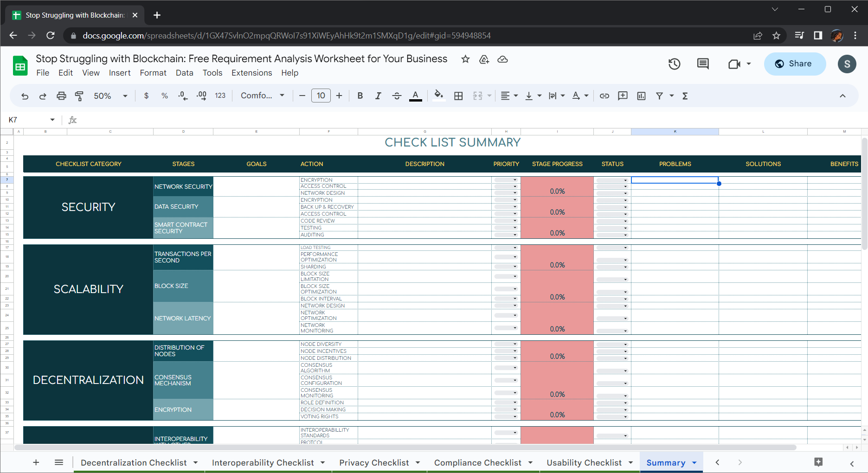The width and height of the screenshot is (868, 473).
Task: Open the Extensions menu
Action: [251, 73]
